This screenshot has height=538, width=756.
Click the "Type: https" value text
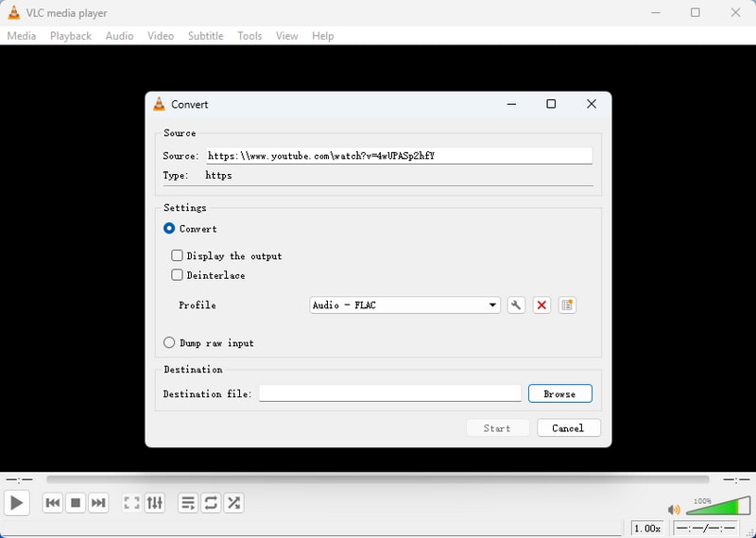218,175
